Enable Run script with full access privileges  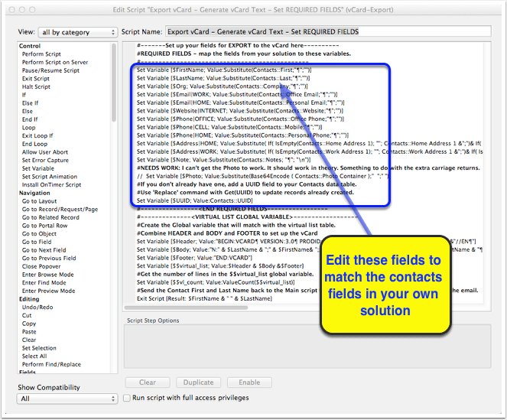click(127, 398)
